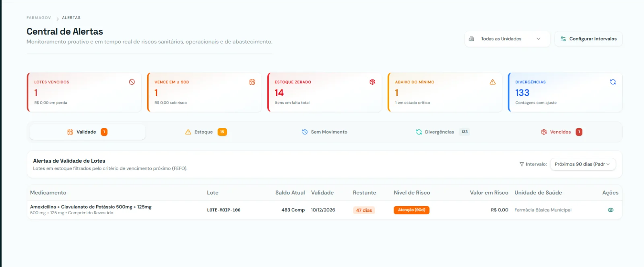644x267 pixels.
Task: Switch to the Validade tab
Action: [87, 132]
